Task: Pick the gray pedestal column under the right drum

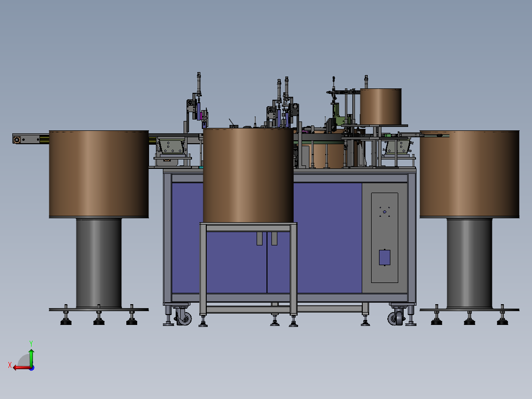Action: click(469, 263)
